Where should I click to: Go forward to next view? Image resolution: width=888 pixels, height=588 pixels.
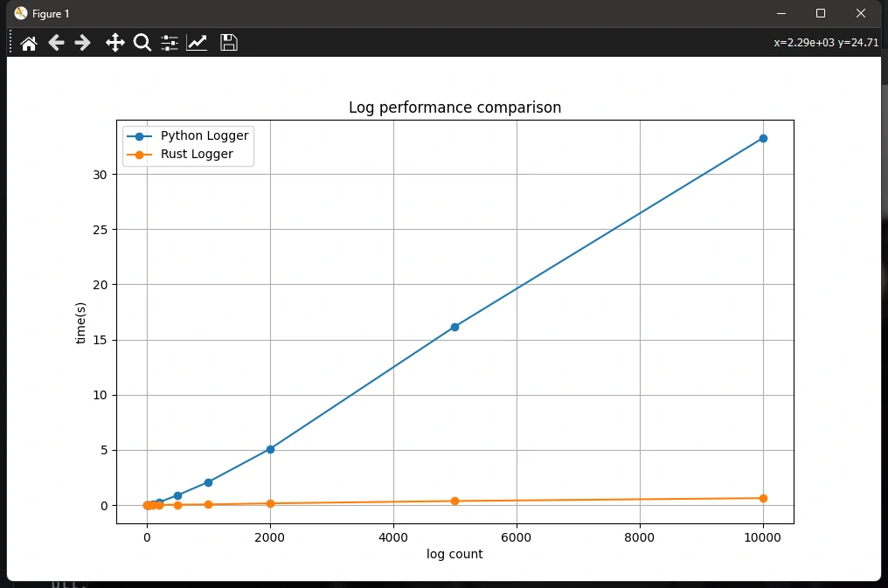tap(83, 43)
